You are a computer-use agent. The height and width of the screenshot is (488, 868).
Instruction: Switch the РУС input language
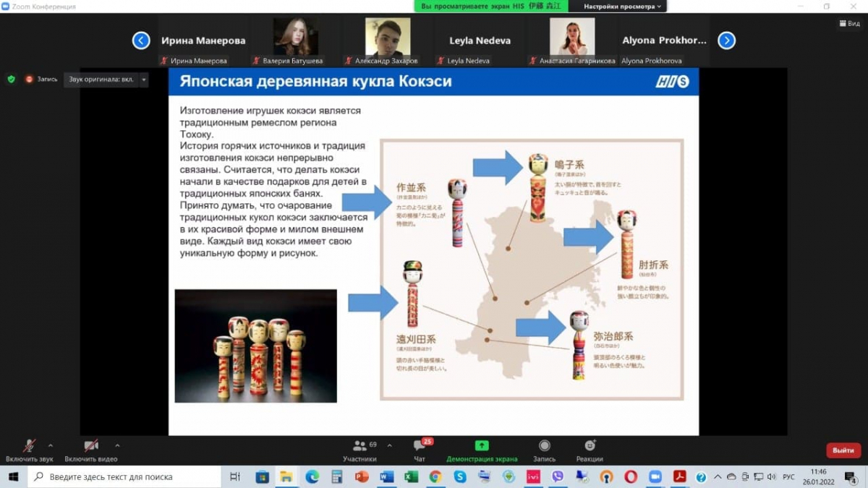coord(789,477)
